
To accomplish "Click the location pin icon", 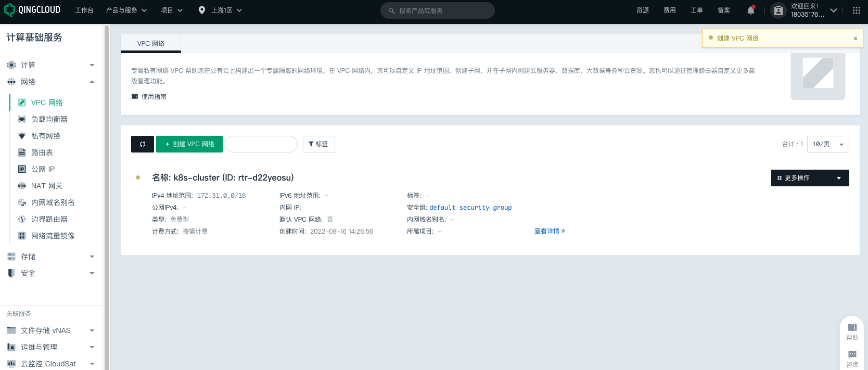I will [x=202, y=10].
